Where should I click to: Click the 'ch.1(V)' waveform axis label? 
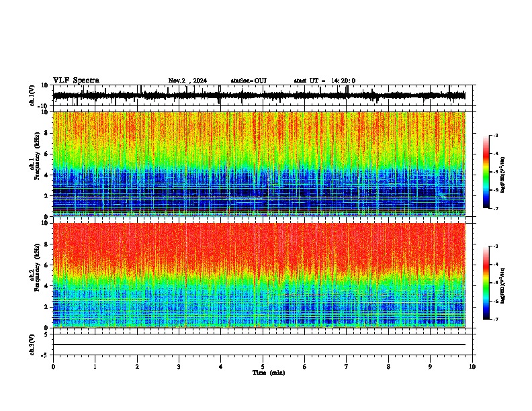pyautogui.click(x=32, y=95)
